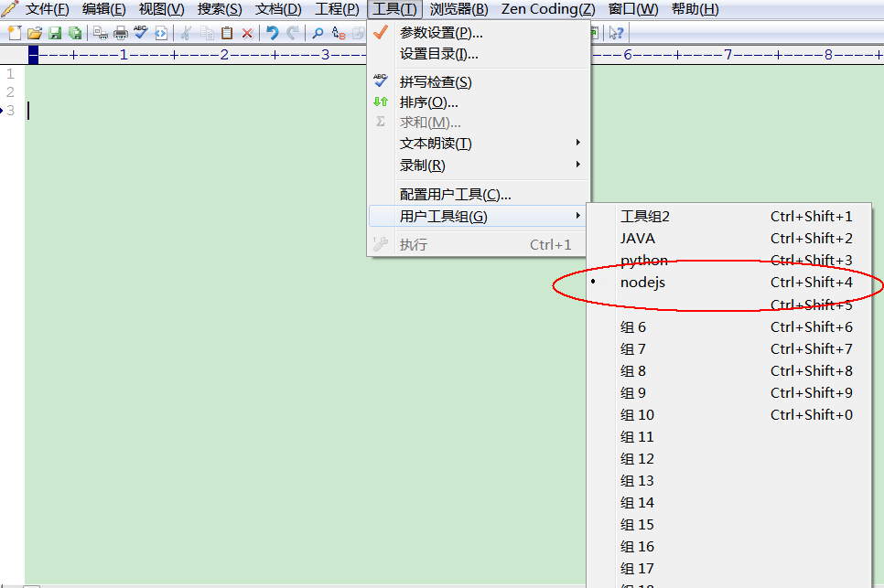Select the python user tool group
This screenshot has height=588, width=884.
click(x=643, y=260)
